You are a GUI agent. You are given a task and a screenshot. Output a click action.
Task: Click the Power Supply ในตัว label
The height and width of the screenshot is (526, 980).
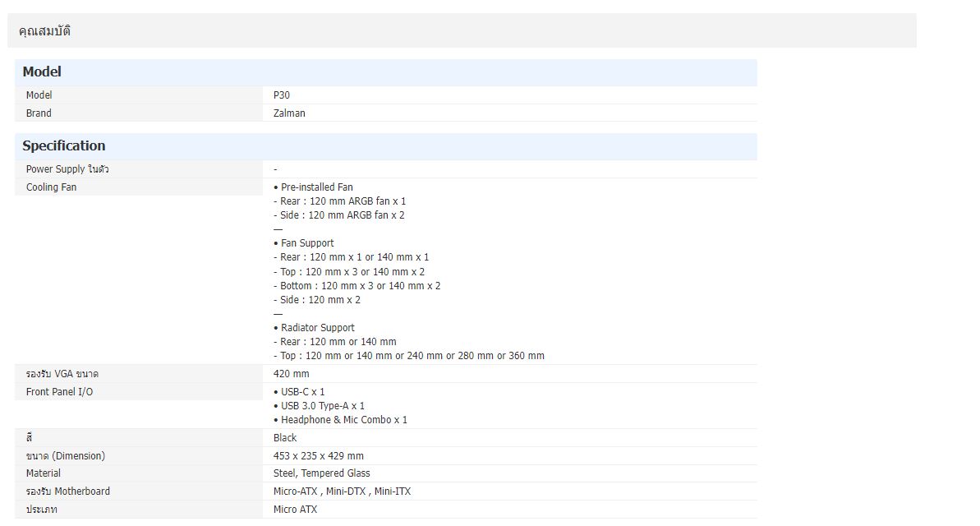point(67,169)
